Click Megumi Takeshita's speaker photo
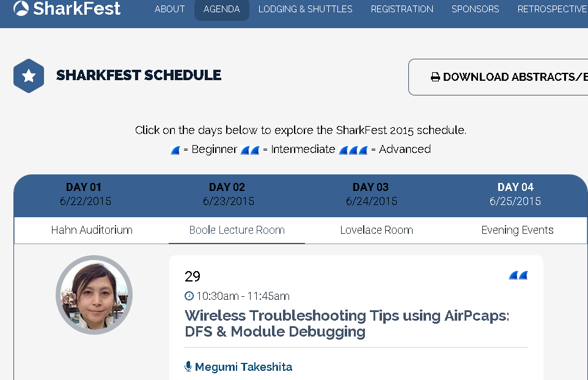Image resolution: width=588 pixels, height=380 pixels. pyautogui.click(x=94, y=295)
